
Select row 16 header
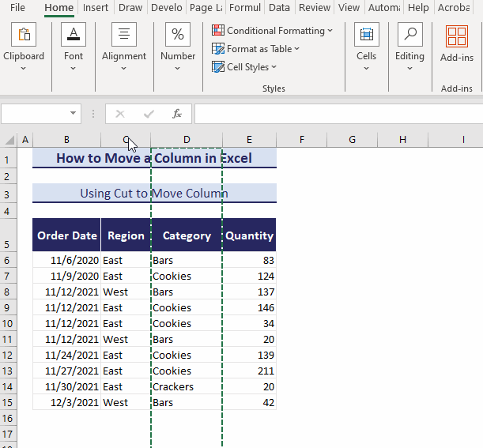coord(8,418)
